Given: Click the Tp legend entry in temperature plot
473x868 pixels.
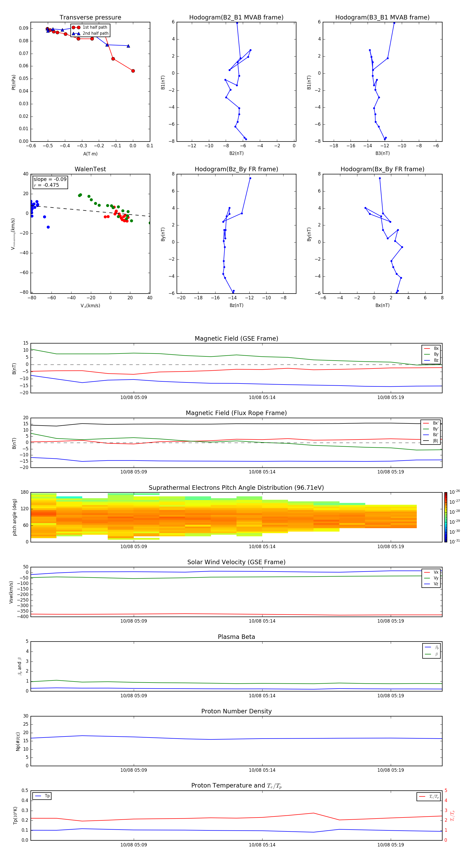Looking at the screenshot, I should [x=42, y=796].
